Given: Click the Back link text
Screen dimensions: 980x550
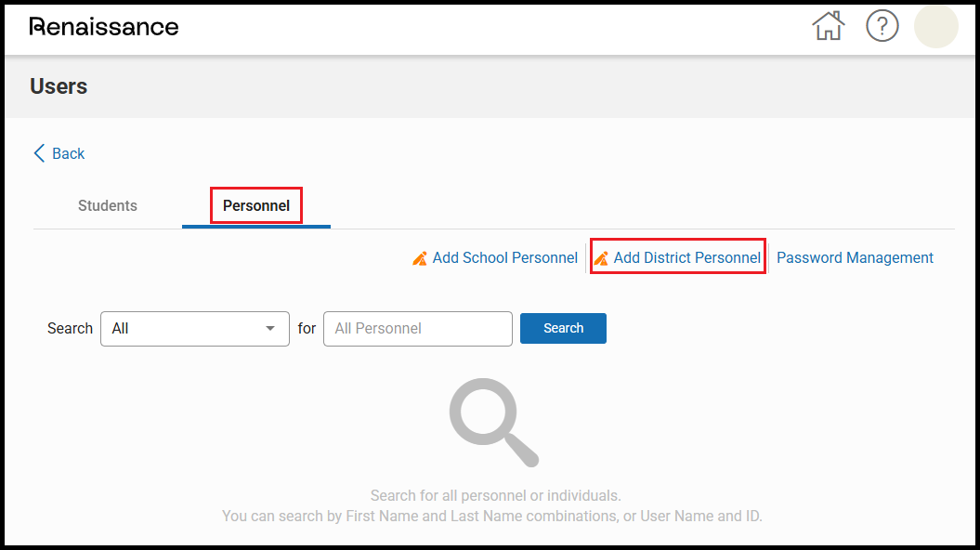Looking at the screenshot, I should (x=69, y=154).
